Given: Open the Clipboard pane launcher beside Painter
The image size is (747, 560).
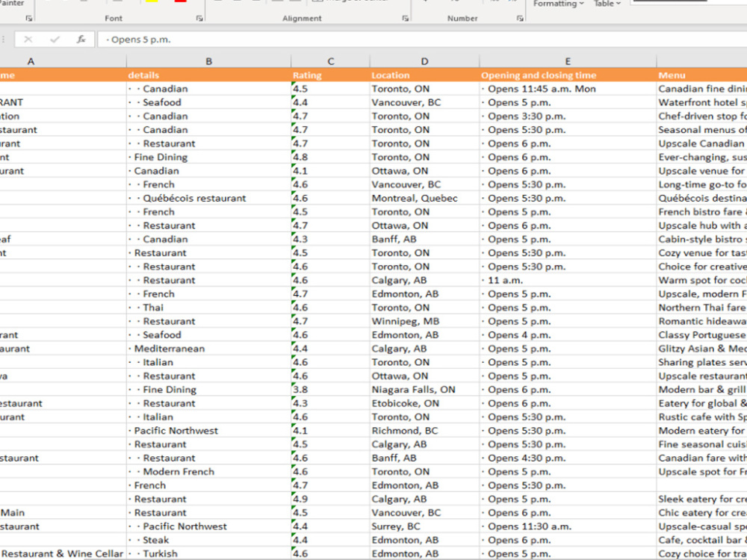Looking at the screenshot, I should coord(28,18).
